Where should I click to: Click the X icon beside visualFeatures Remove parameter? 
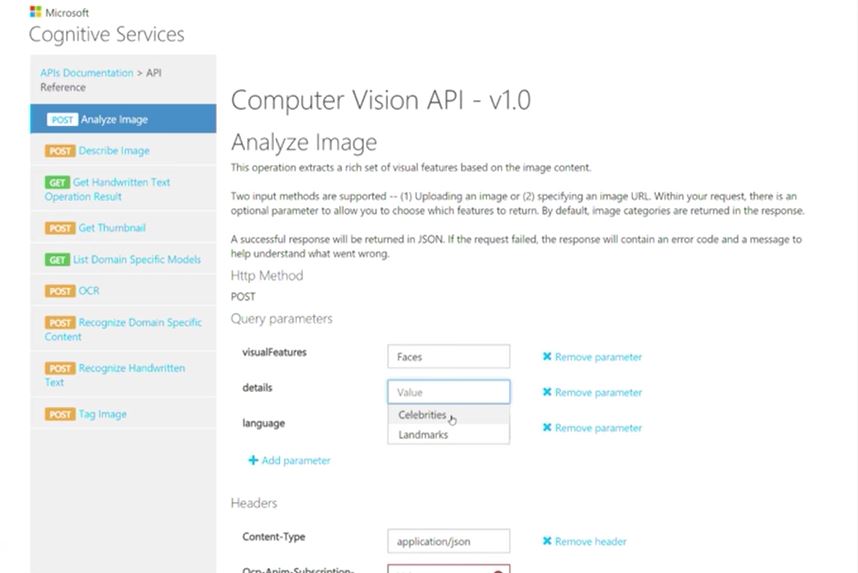pyautogui.click(x=547, y=356)
